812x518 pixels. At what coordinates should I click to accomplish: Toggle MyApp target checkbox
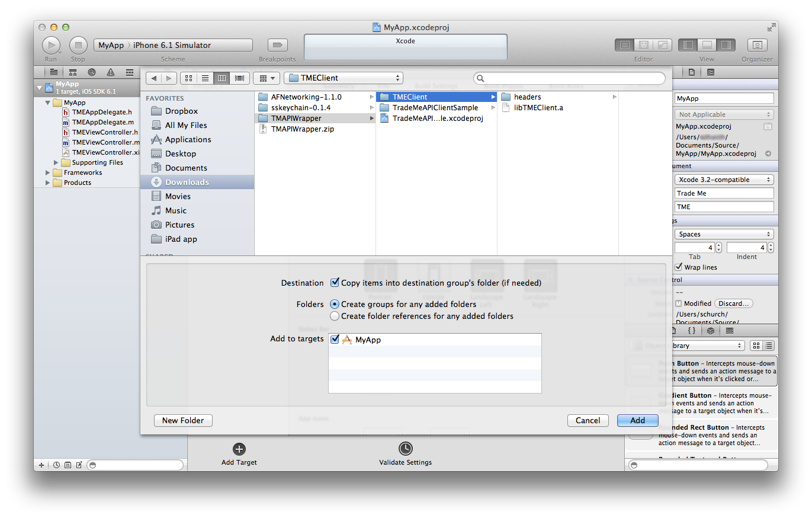coord(335,340)
